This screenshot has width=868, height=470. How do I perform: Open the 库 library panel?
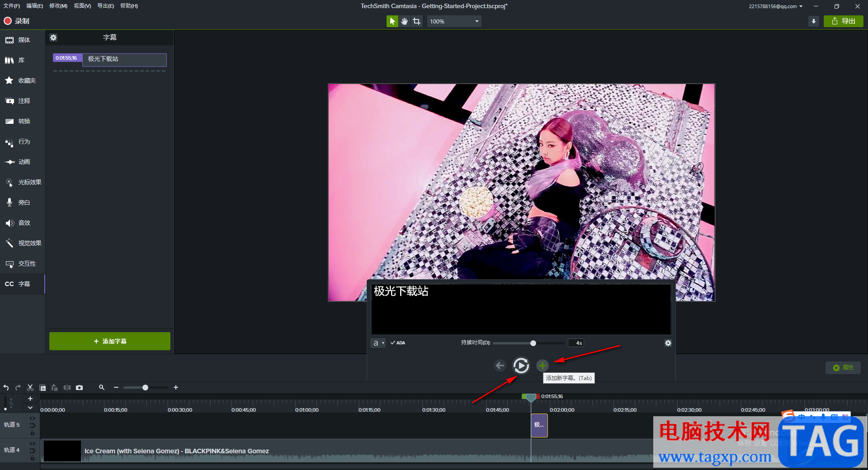click(x=23, y=60)
